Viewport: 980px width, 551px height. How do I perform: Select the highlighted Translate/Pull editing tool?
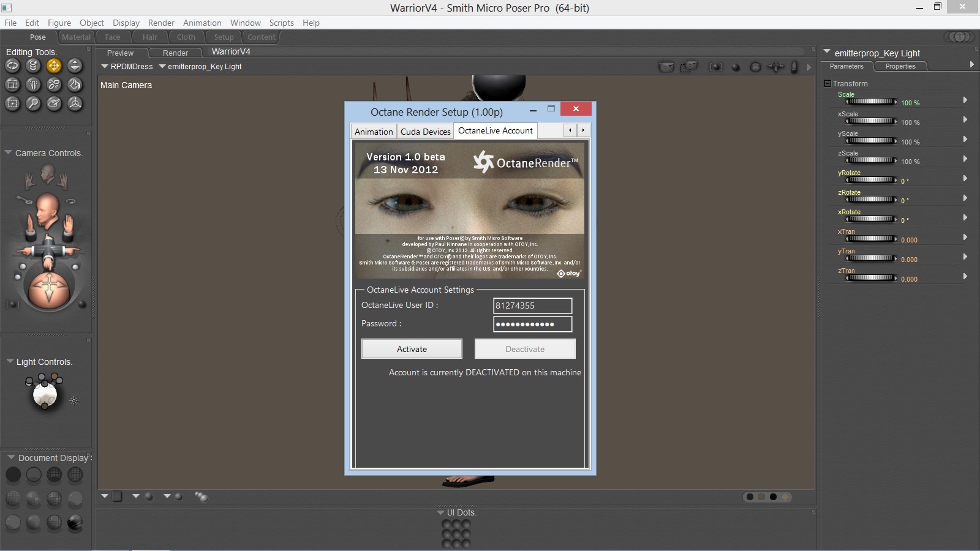click(54, 66)
